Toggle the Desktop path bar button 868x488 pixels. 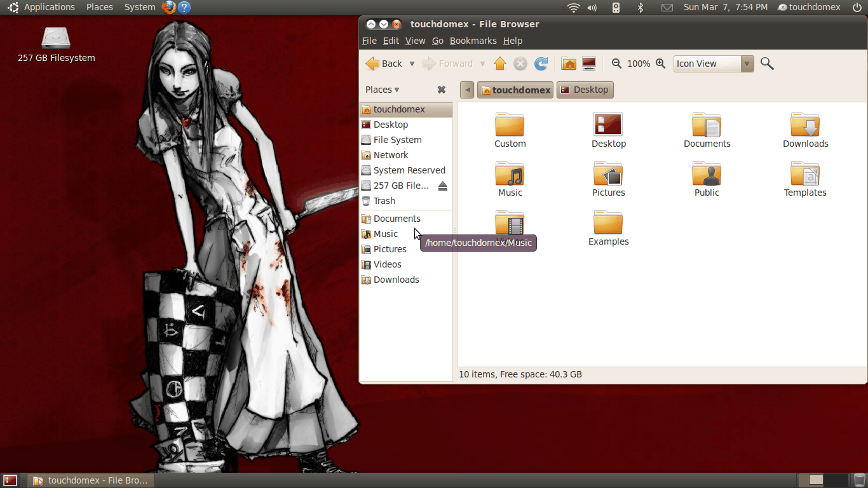pos(585,90)
